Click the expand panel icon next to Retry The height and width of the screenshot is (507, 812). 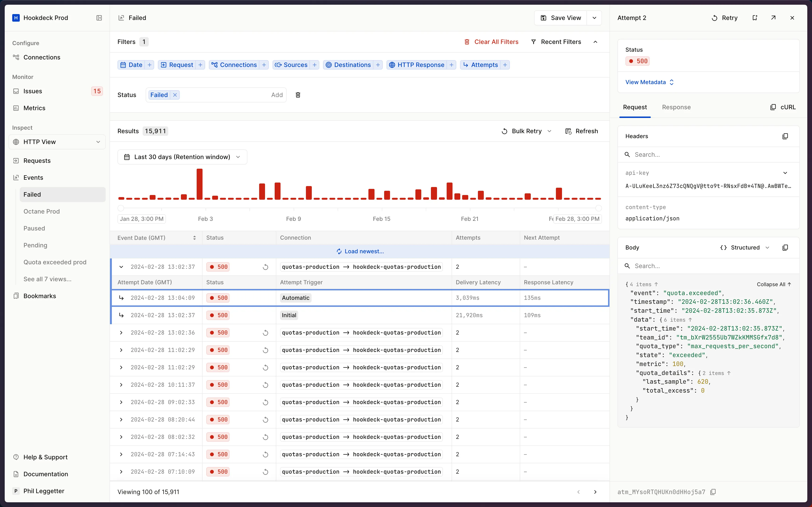[x=755, y=18]
